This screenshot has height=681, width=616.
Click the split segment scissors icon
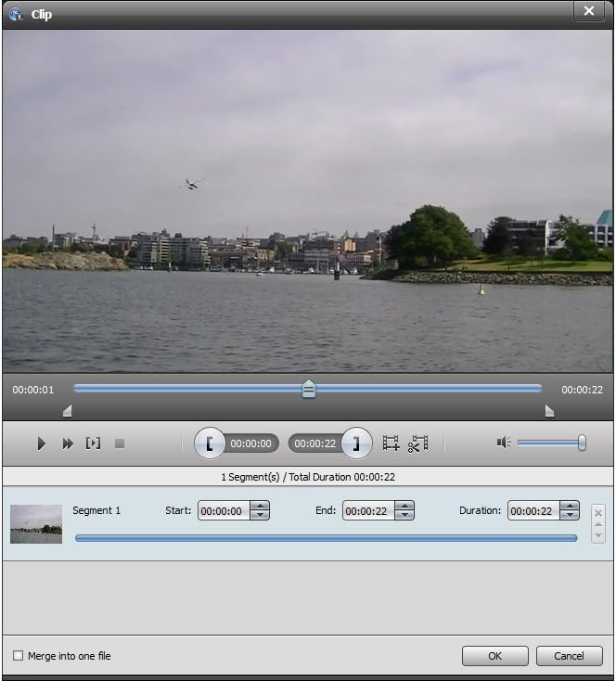(x=418, y=443)
